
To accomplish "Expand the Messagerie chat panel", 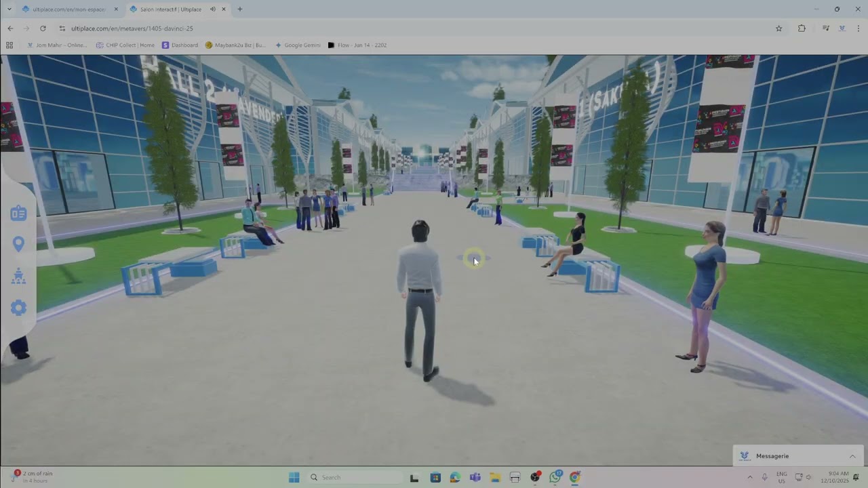I will [x=852, y=456].
